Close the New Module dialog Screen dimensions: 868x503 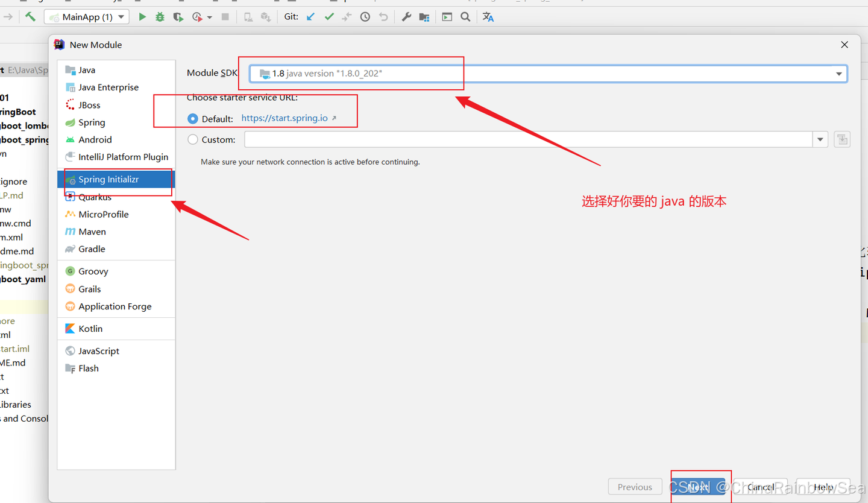click(844, 45)
